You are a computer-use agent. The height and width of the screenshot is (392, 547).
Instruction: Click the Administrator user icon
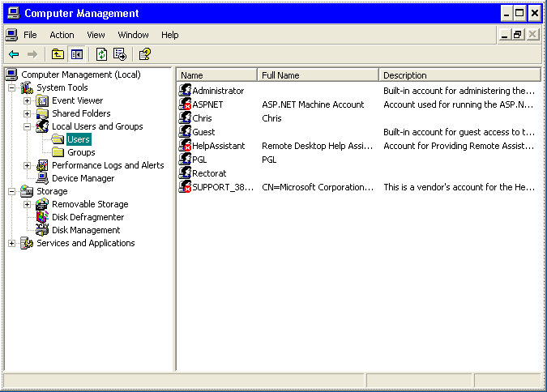pyautogui.click(x=185, y=91)
